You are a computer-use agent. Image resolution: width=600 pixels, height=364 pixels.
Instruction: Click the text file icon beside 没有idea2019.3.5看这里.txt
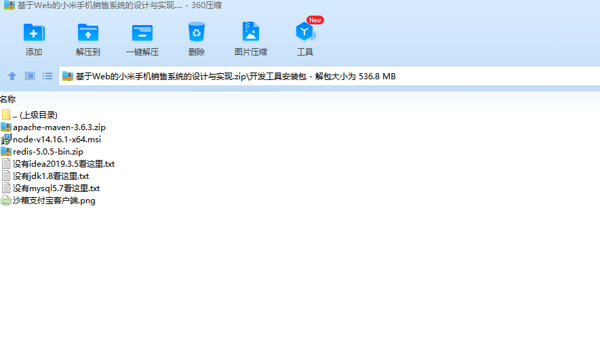(6, 164)
